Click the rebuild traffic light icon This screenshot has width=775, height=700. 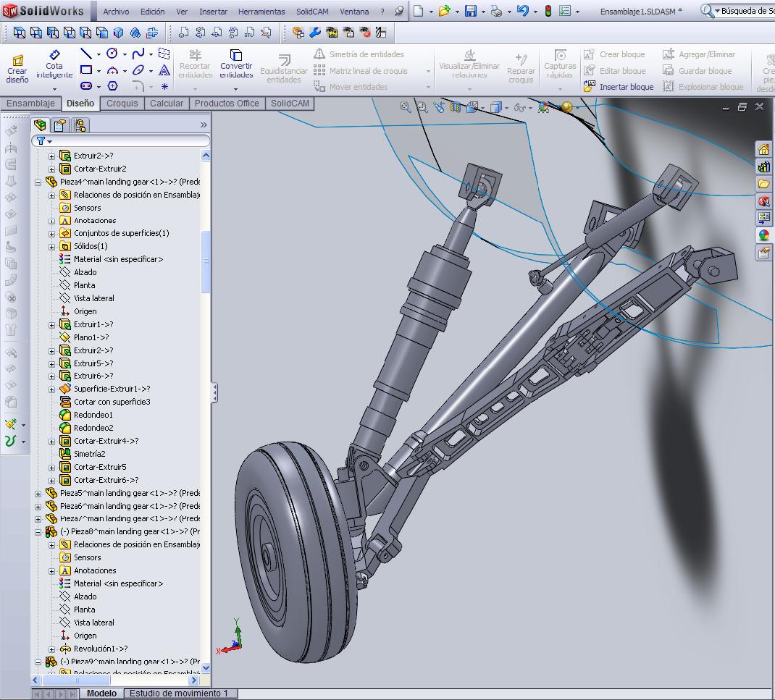(x=548, y=11)
